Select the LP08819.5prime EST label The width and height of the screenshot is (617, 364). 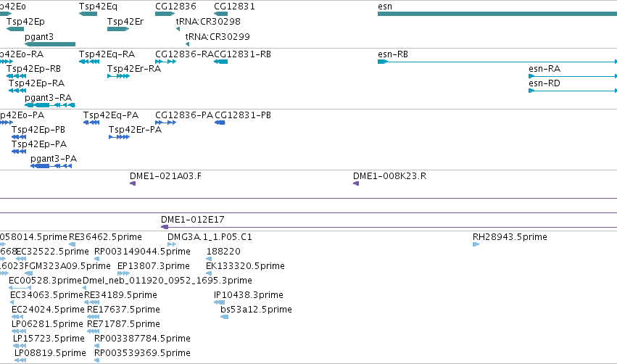(x=50, y=353)
